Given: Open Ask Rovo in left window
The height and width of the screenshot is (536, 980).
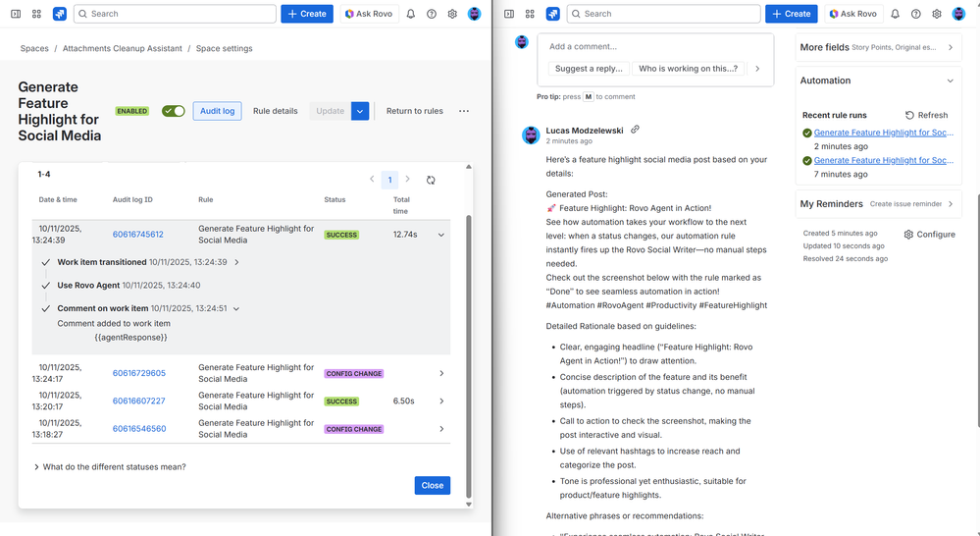Looking at the screenshot, I should pos(369,14).
